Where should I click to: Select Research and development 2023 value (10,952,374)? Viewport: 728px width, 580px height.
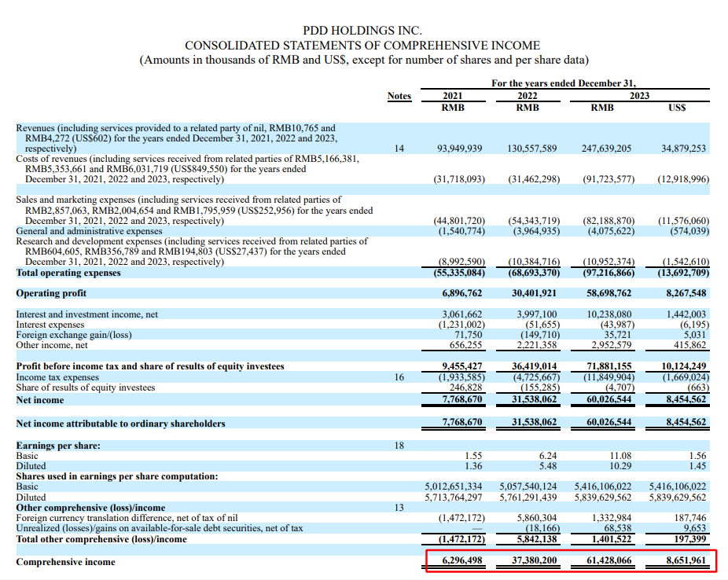(x=609, y=262)
